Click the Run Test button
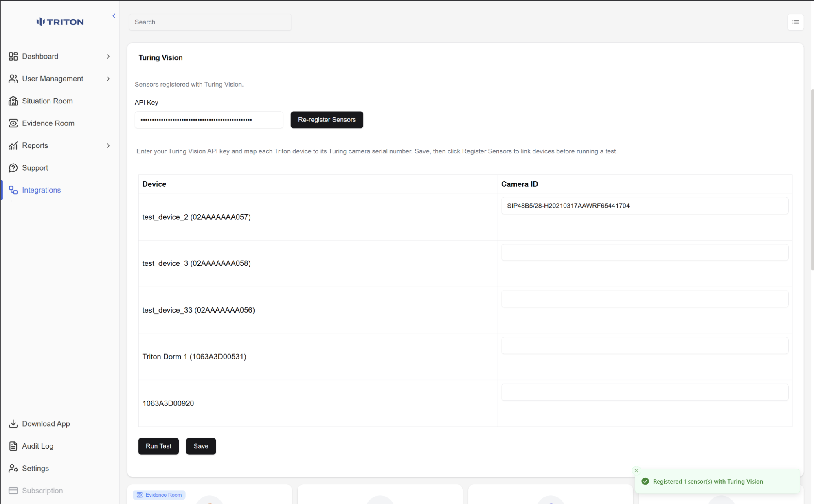The height and width of the screenshot is (504, 814). 158,446
